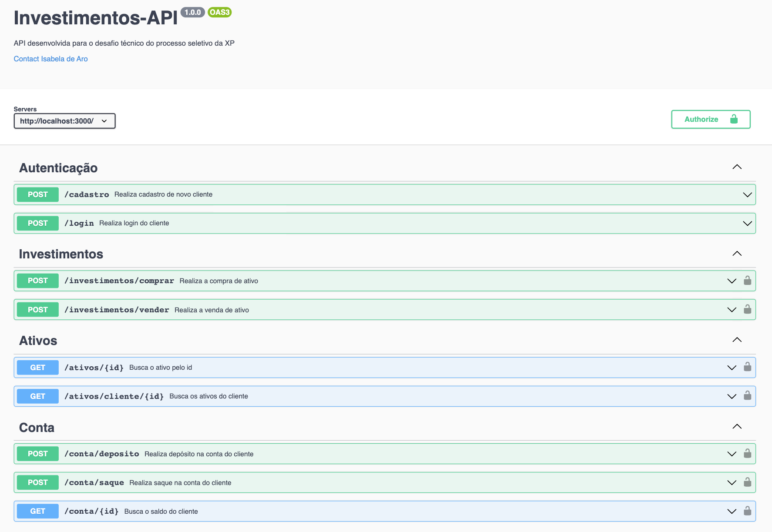
Task: Click the lock icon on GET /ativos/{id}
Action: 748,367
